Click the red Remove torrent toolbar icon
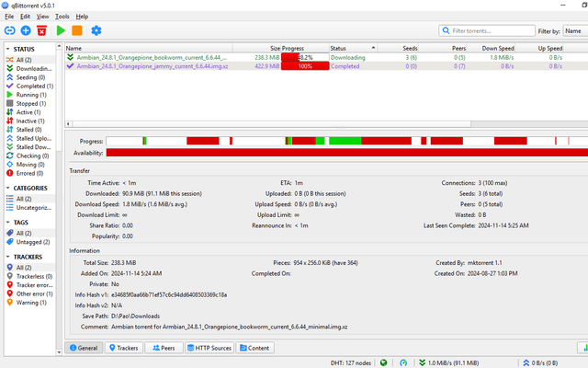 [x=41, y=30]
